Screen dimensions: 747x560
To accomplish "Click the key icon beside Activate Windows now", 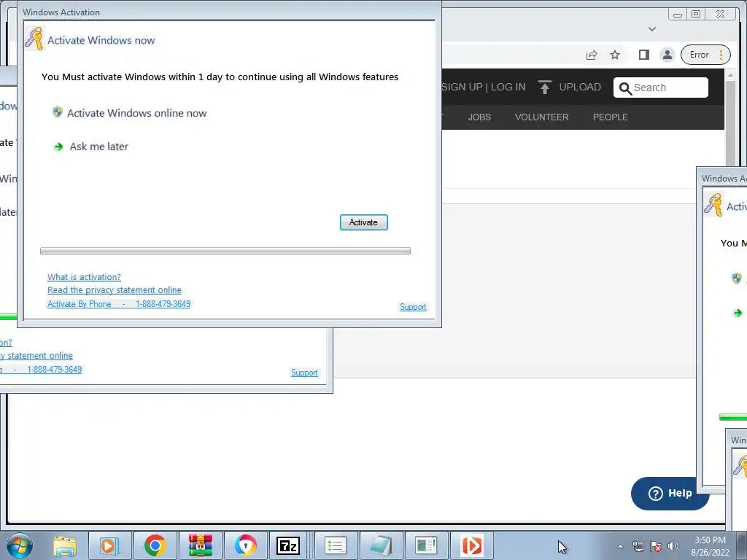I will 34,39.
